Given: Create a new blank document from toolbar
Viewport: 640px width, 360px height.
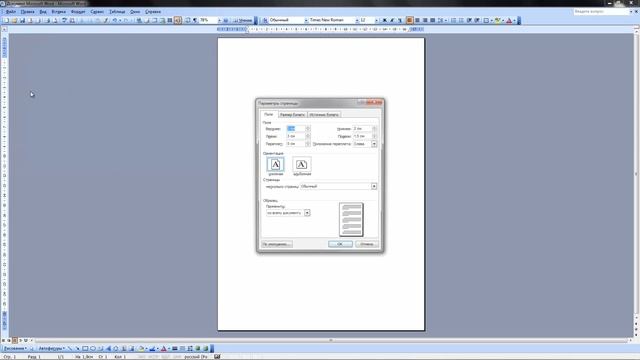Looking at the screenshot, I should [6, 20].
